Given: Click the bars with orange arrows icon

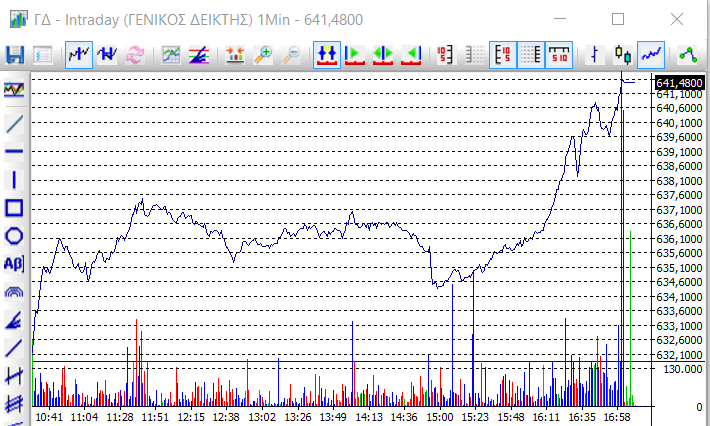Looking at the screenshot, I should pos(235,55).
